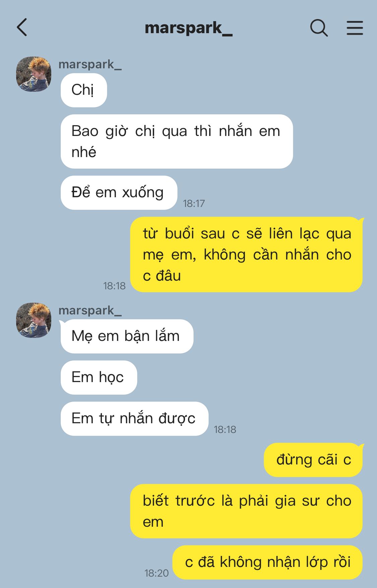377x588 pixels.
Task: Select the 'Bao giờ chị qua thì nhắn em nhé' bubble
Action: [177, 141]
